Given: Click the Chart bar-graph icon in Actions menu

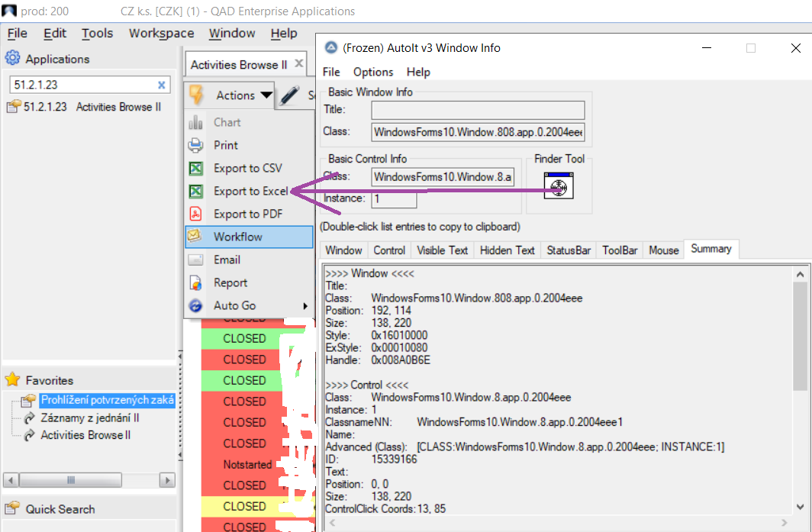Looking at the screenshot, I should click(x=195, y=122).
